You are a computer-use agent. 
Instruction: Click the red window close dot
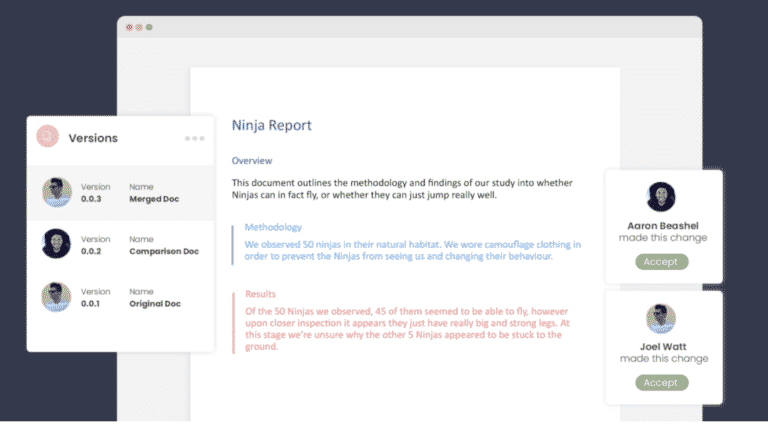click(129, 27)
